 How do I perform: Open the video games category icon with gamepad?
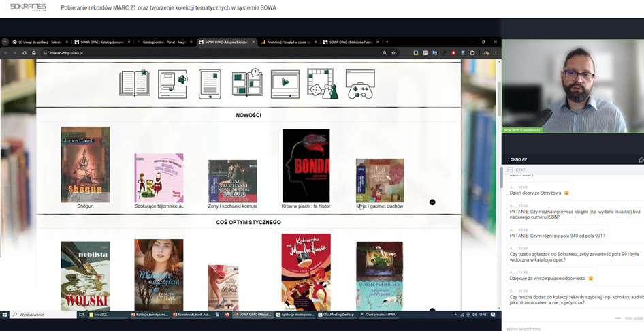360,84
